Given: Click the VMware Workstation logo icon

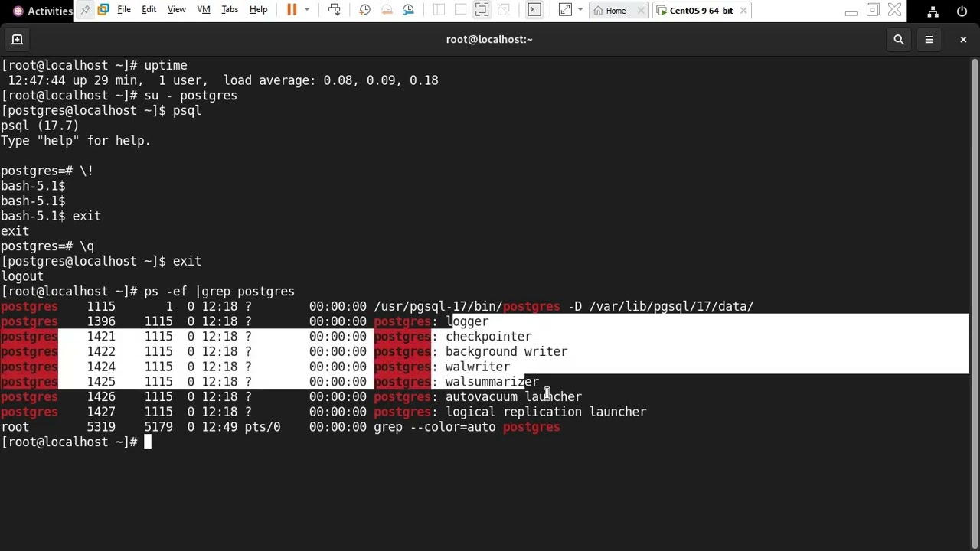Looking at the screenshot, I should click(103, 10).
